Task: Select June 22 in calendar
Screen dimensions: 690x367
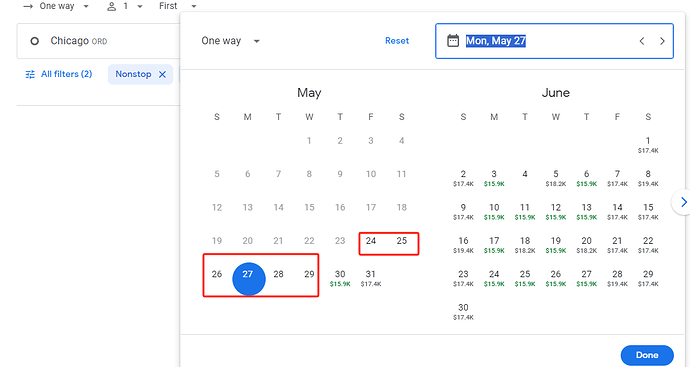Action: [x=648, y=245]
